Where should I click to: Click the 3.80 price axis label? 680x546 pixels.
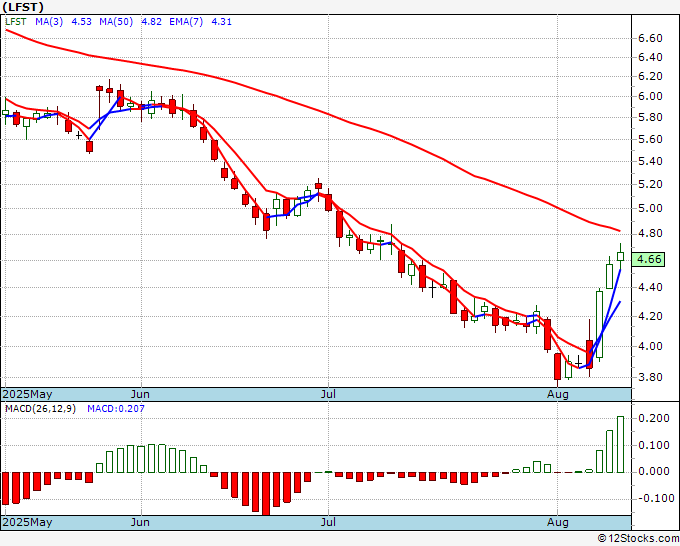point(650,377)
